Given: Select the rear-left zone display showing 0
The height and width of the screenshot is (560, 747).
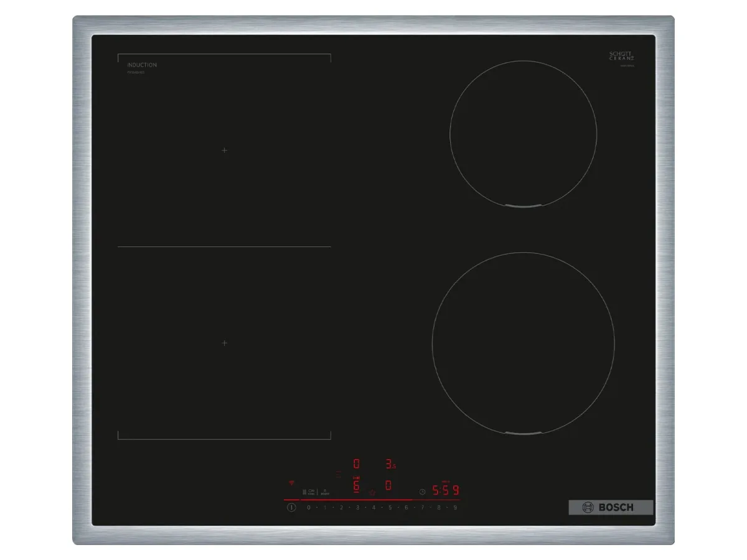Looking at the screenshot, I should [357, 464].
